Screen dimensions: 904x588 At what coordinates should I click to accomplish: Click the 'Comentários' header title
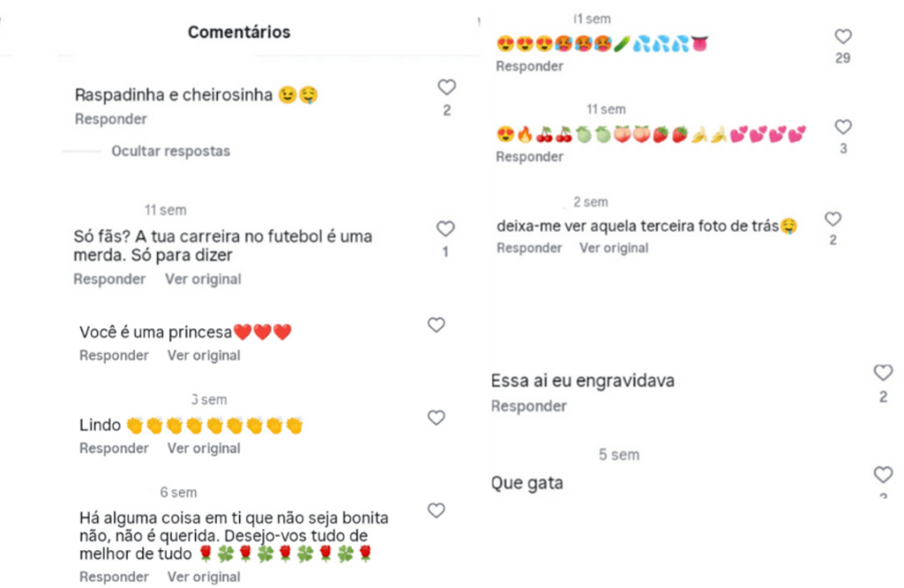point(238,32)
